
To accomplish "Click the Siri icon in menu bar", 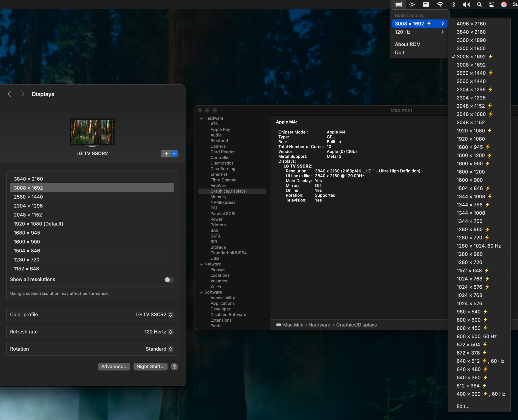I will pyautogui.click(x=504, y=4).
